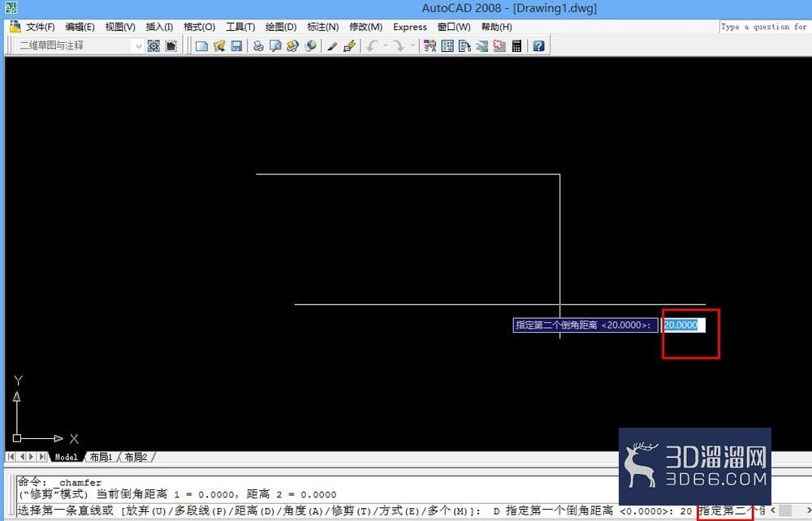Screen dimensions: 812x521
Task: Click the Type a question for help box
Action: 765,27
